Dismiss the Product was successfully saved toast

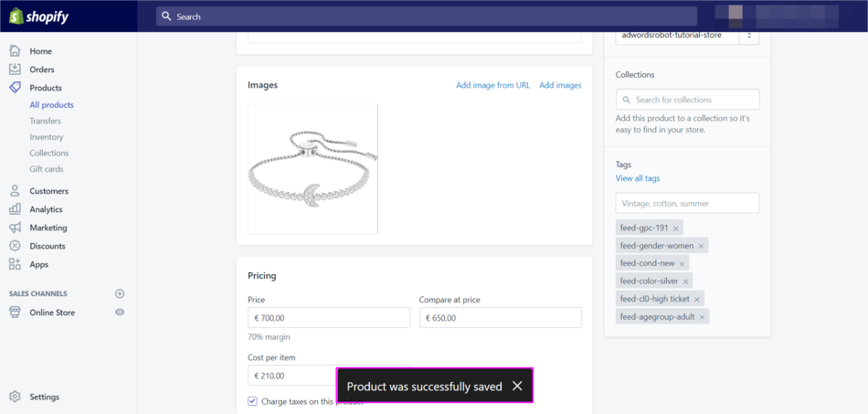[x=517, y=387]
